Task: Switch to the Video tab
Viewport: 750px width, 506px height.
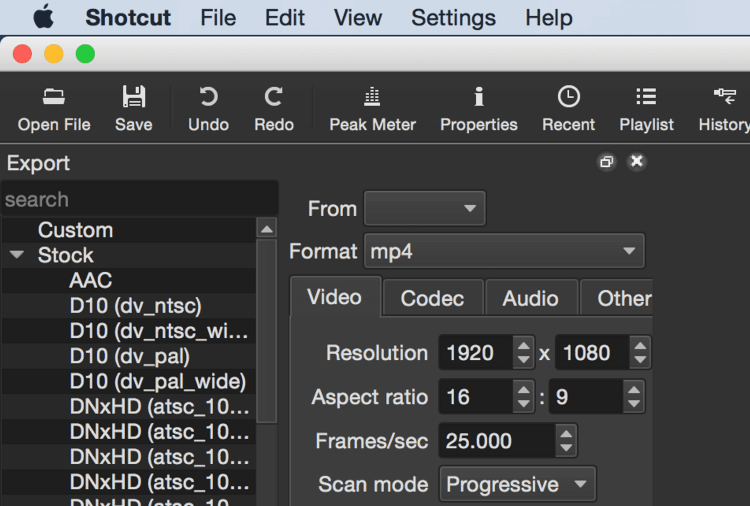Action: pyautogui.click(x=335, y=297)
